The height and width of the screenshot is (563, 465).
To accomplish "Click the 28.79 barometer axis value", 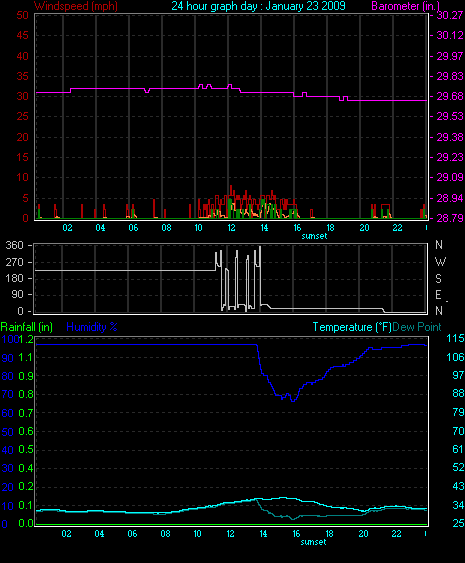I will (x=449, y=218).
